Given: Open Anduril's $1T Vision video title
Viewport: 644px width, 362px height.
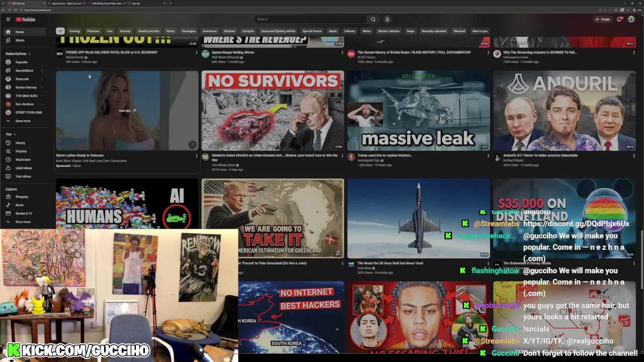Looking at the screenshot, I should (x=540, y=155).
